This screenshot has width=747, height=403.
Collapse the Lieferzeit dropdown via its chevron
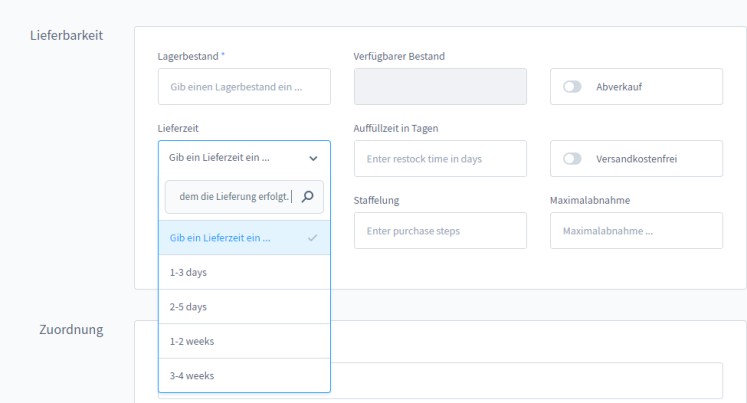313,158
